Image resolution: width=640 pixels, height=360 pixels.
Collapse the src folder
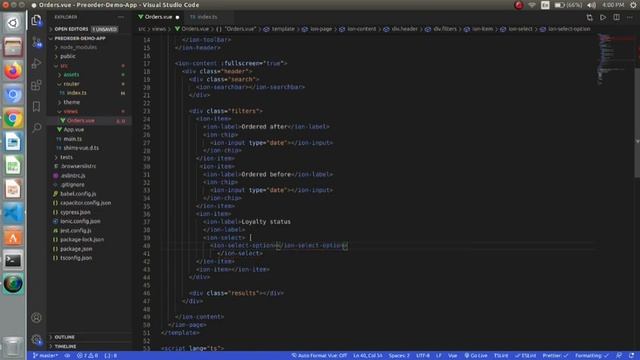click(89, 66)
